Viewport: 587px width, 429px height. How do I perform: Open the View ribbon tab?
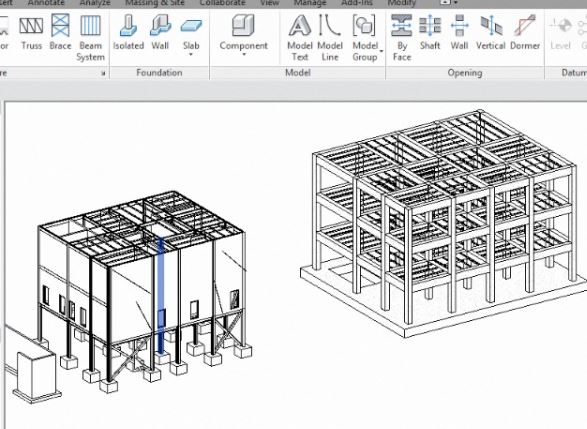click(270, 3)
